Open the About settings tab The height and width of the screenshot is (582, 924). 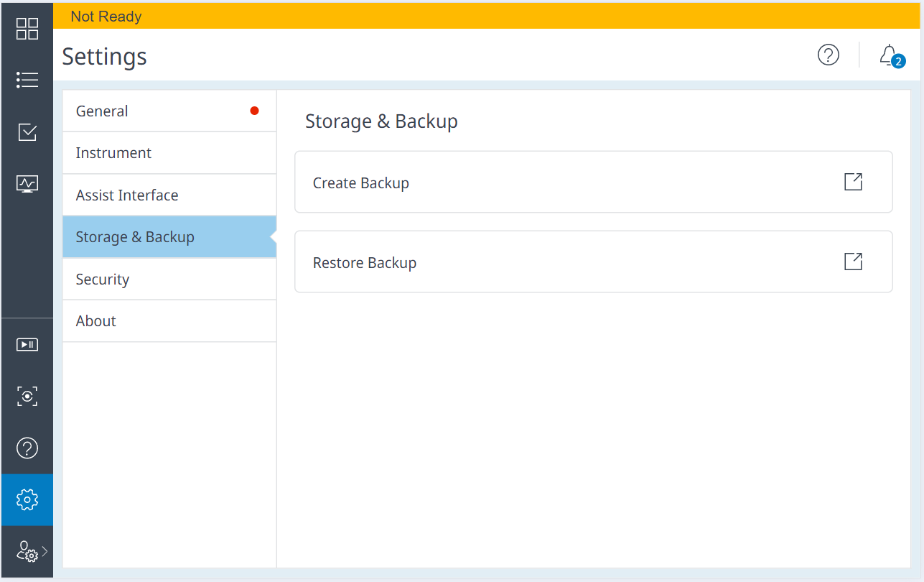169,321
